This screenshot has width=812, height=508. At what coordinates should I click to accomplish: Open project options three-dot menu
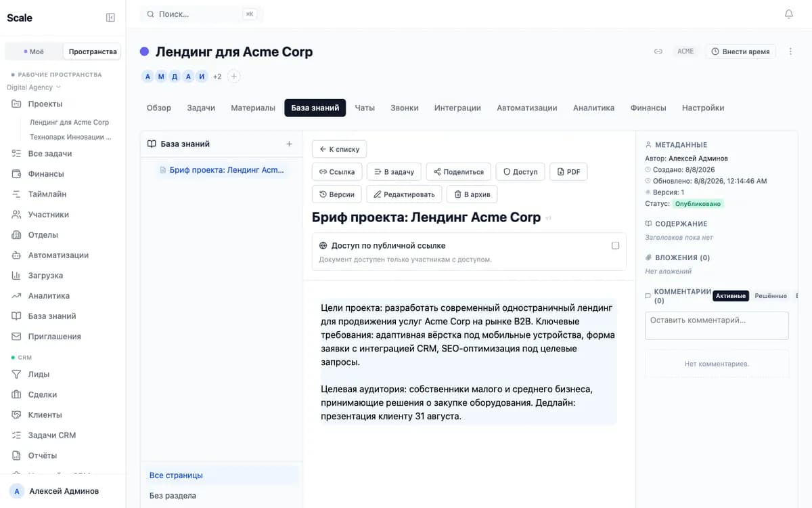[790, 51]
